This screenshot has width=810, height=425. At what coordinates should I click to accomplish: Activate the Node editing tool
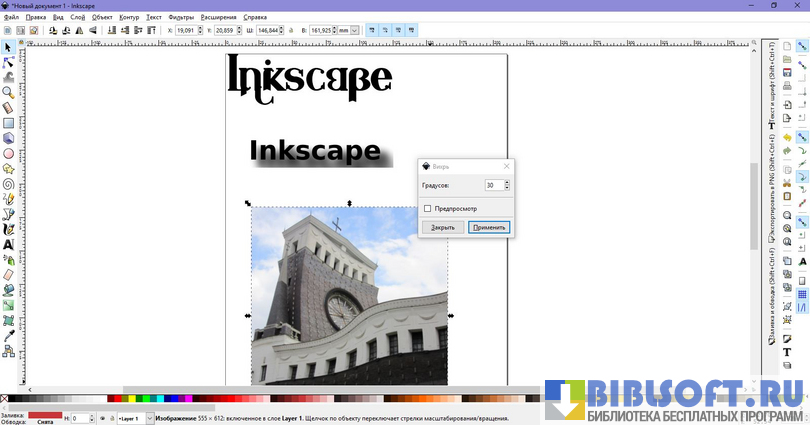[x=8, y=62]
